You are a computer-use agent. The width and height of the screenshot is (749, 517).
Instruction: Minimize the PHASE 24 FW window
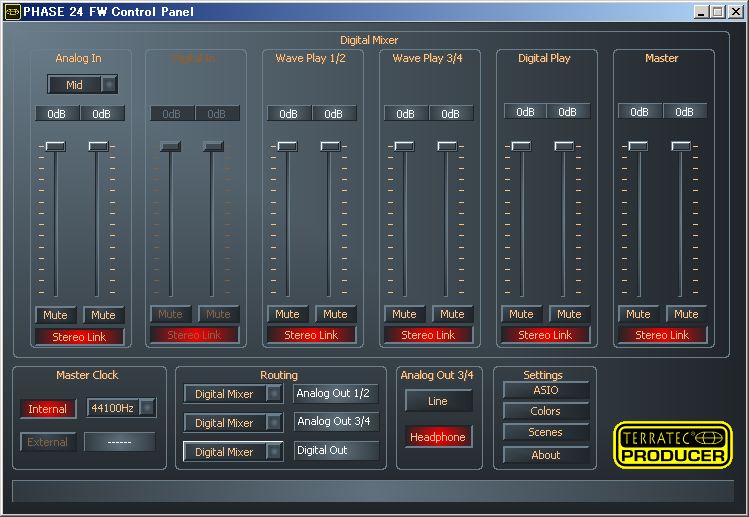click(701, 11)
